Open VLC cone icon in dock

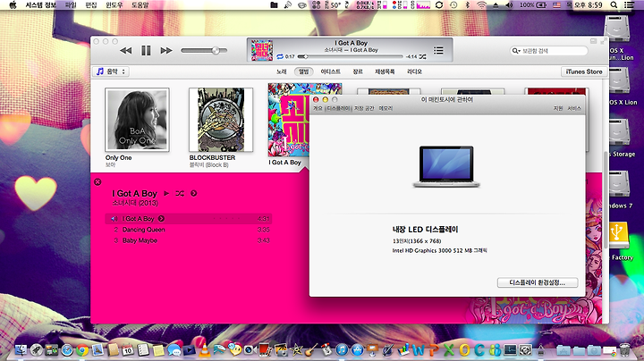point(204,350)
